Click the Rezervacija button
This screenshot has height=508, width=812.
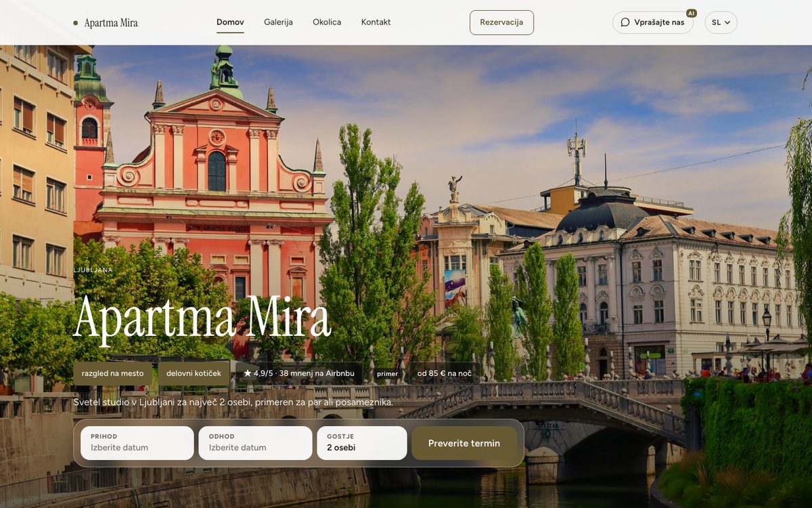click(501, 22)
